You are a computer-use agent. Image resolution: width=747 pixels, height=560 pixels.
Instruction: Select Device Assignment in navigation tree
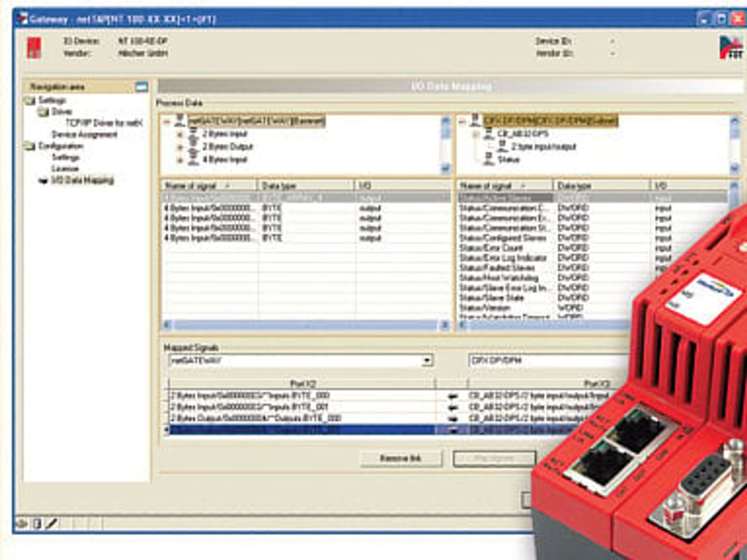click(84, 134)
